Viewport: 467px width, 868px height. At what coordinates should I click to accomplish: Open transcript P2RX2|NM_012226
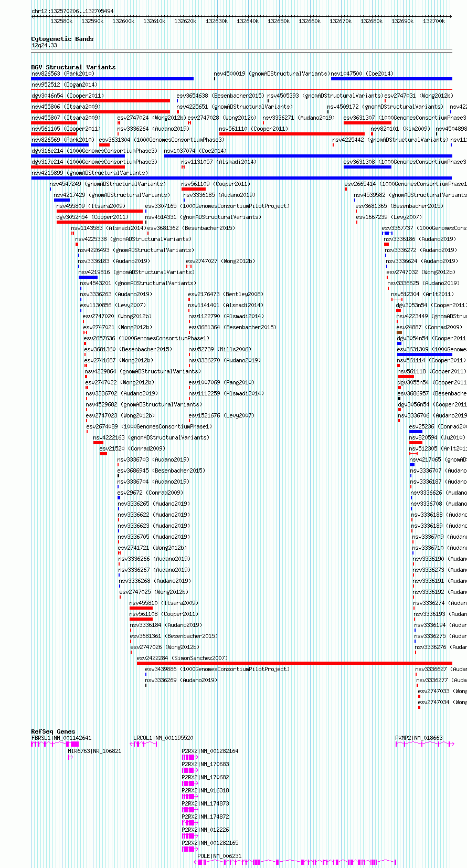click(205, 830)
